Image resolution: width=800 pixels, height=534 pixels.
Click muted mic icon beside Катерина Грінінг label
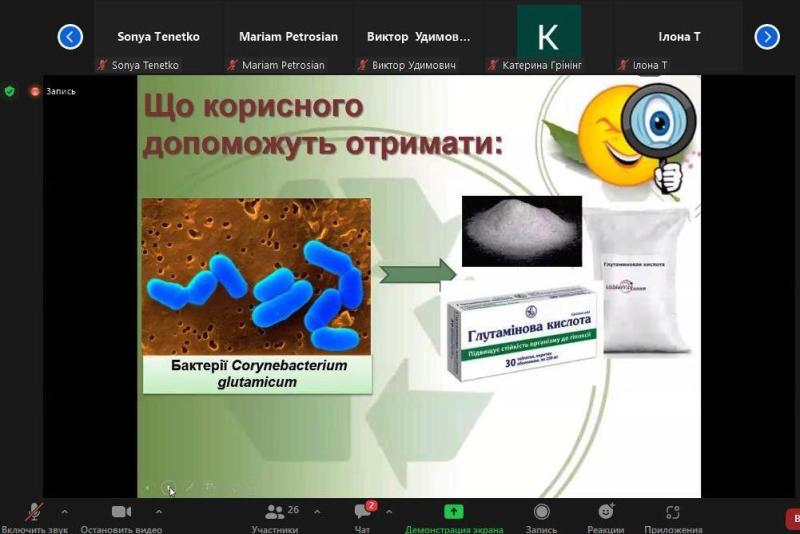(493, 65)
